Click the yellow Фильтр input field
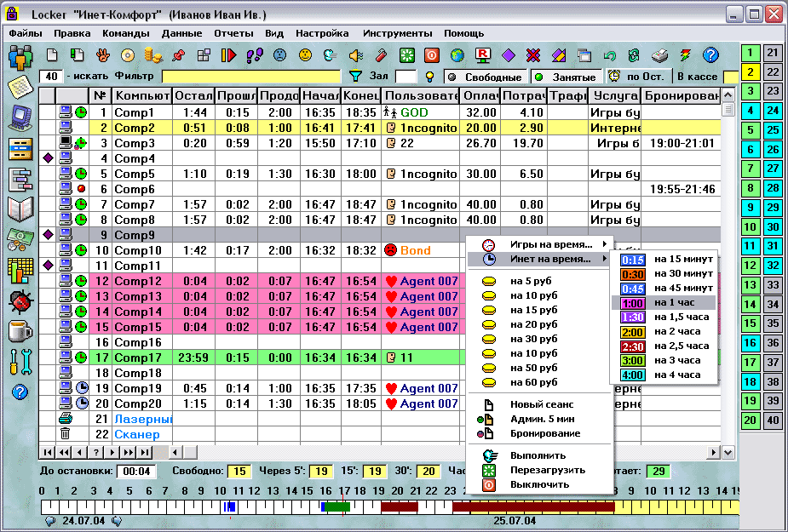This screenshot has width=788, height=532. click(251, 77)
